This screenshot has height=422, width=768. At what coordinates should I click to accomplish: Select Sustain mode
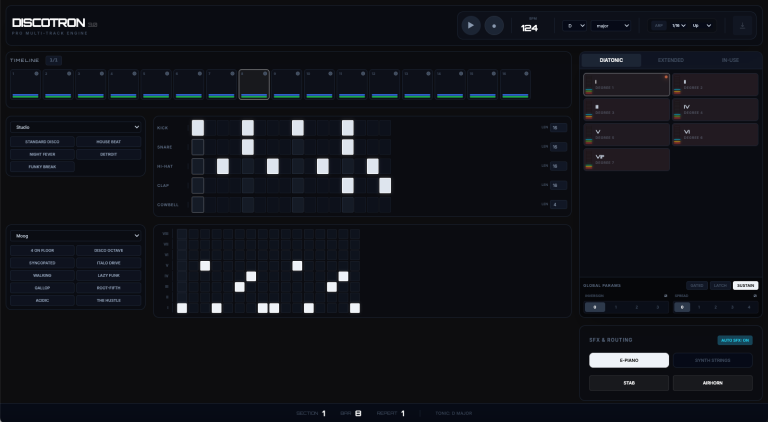pos(745,285)
